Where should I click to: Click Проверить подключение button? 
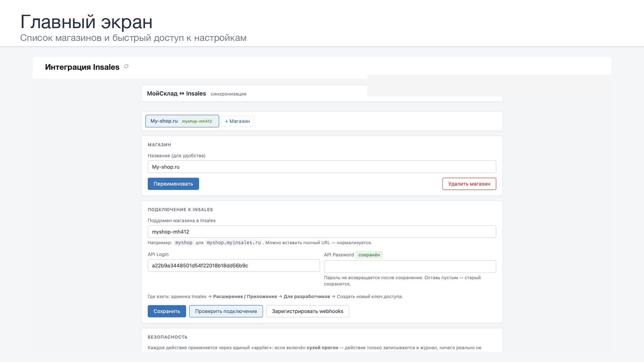(x=226, y=311)
